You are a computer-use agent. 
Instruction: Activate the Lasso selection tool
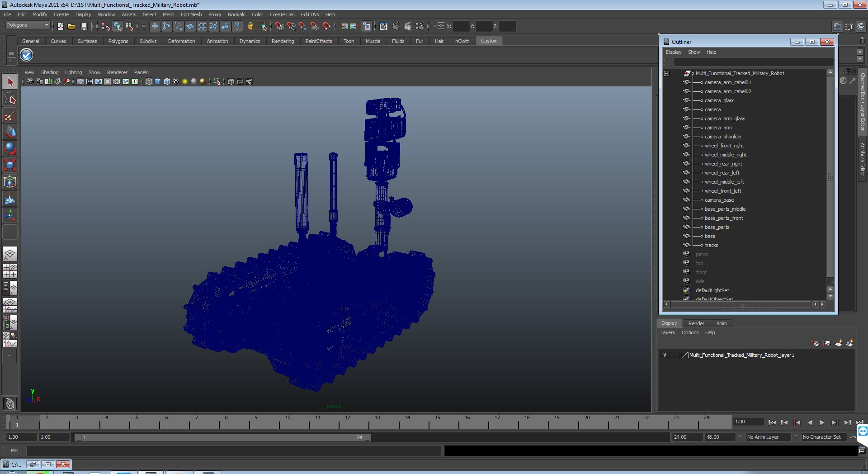10,99
